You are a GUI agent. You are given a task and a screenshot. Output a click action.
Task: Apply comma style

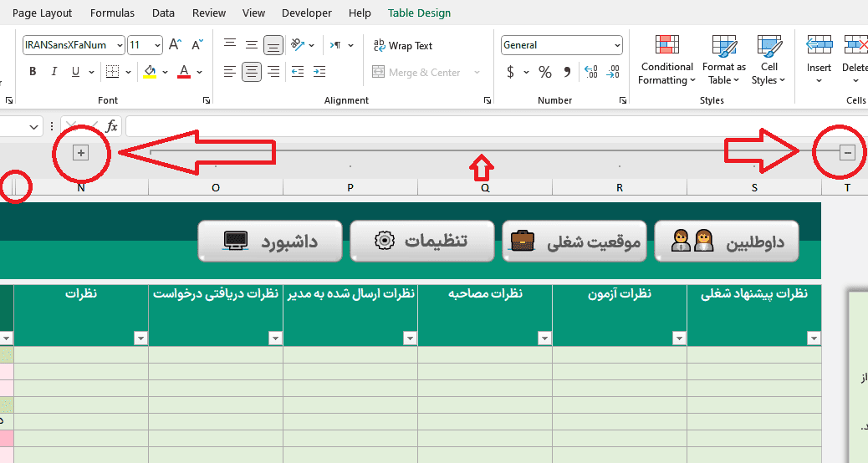tap(567, 72)
